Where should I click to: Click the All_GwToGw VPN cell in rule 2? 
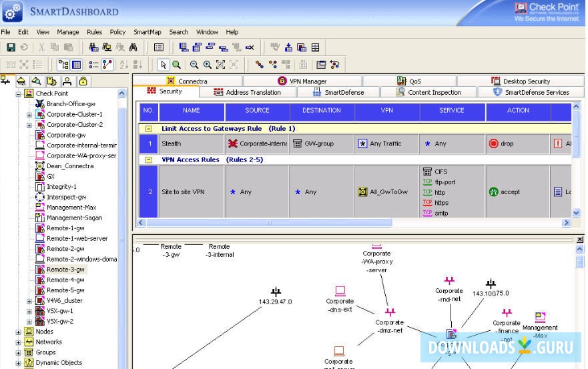pos(387,192)
